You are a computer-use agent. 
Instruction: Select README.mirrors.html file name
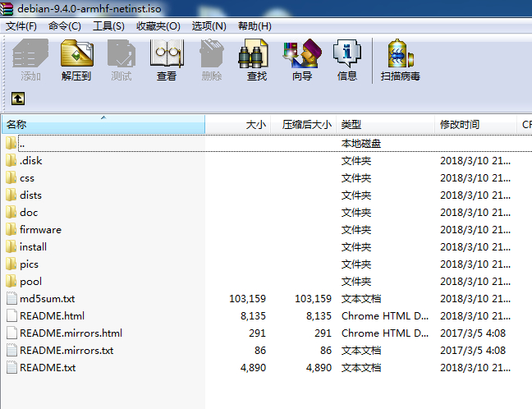point(71,333)
